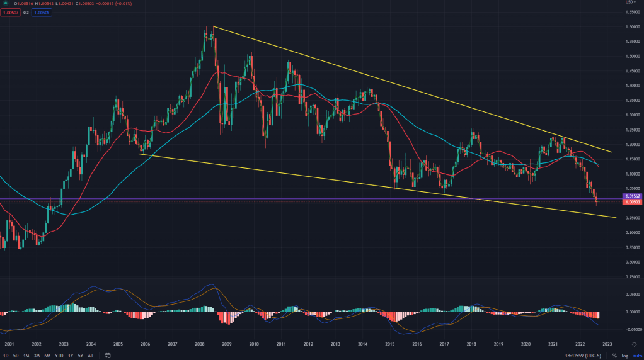The width and height of the screenshot is (644, 360).
Task: Choose the 1Y time range
Action: tap(71, 356)
